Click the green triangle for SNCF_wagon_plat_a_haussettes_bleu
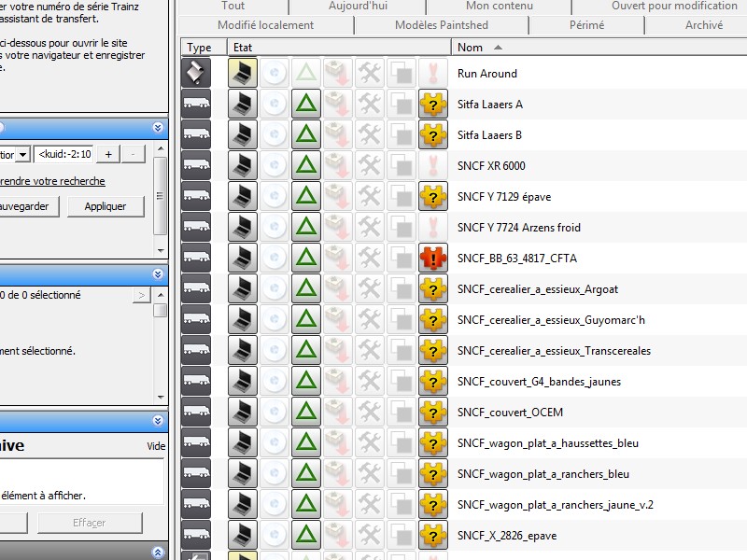This screenshot has height=560, width=747. pyautogui.click(x=306, y=442)
